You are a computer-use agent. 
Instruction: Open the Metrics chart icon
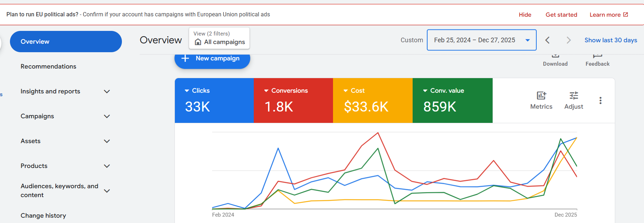pos(541,96)
